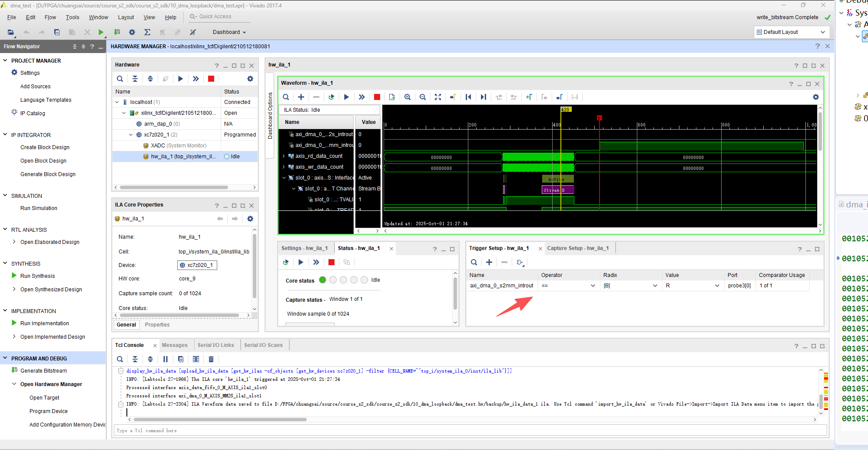Click the yellow 420 cursor marker
868x450 pixels.
coord(565,110)
